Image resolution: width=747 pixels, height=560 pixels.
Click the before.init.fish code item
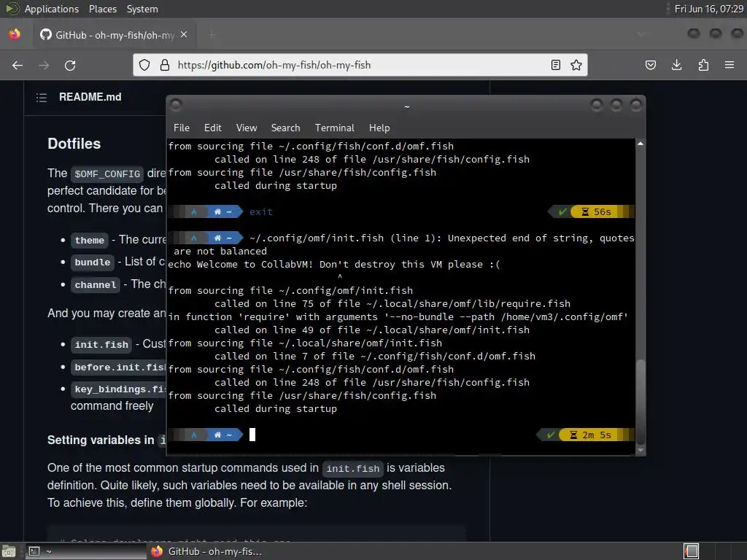119,367
